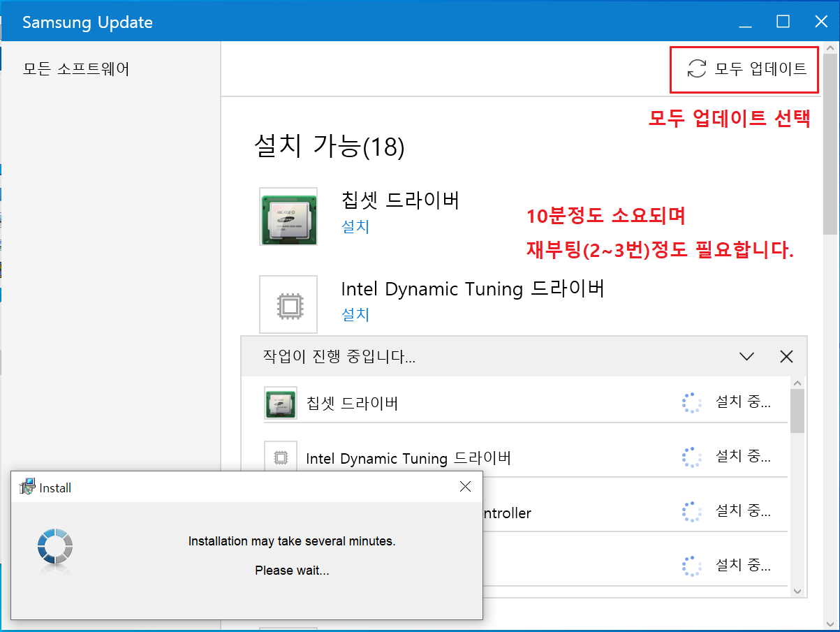Click the busy spinner icon in Install dialog
The image size is (840, 632).
[54, 546]
